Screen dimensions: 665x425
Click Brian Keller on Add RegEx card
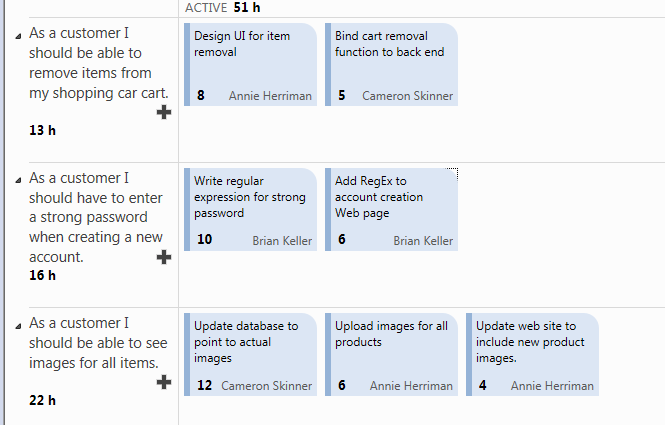tap(423, 241)
